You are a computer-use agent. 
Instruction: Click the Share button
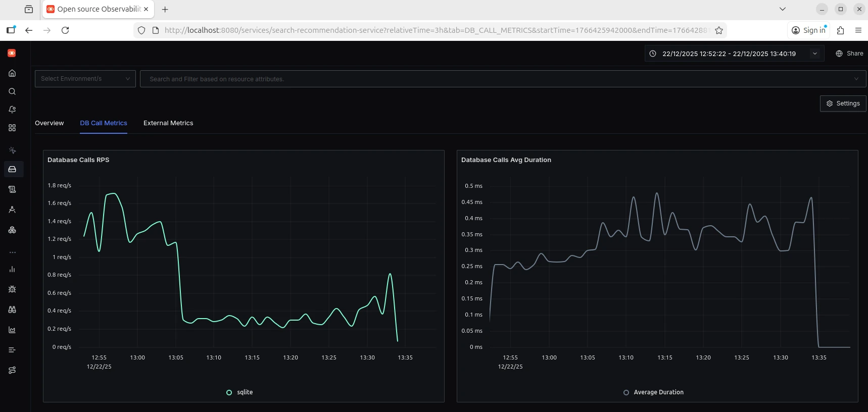[x=849, y=54]
